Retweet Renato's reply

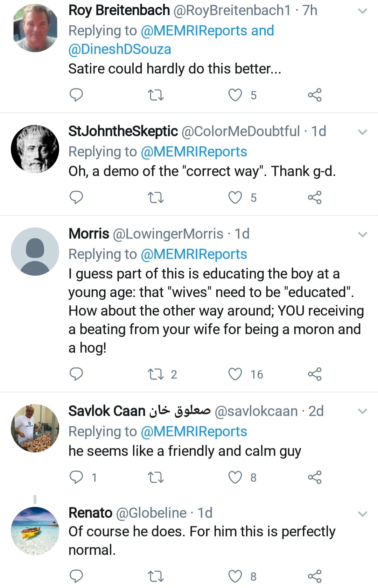pyautogui.click(x=156, y=576)
